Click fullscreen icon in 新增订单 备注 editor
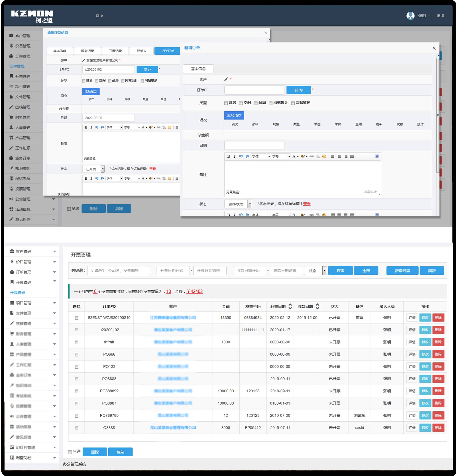This screenshot has height=476, width=456. pyautogui.click(x=377, y=156)
